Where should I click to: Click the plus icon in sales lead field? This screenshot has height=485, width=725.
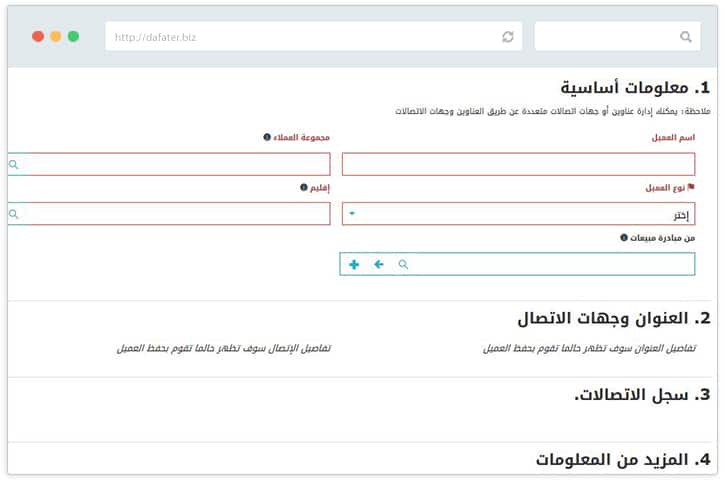point(354,264)
